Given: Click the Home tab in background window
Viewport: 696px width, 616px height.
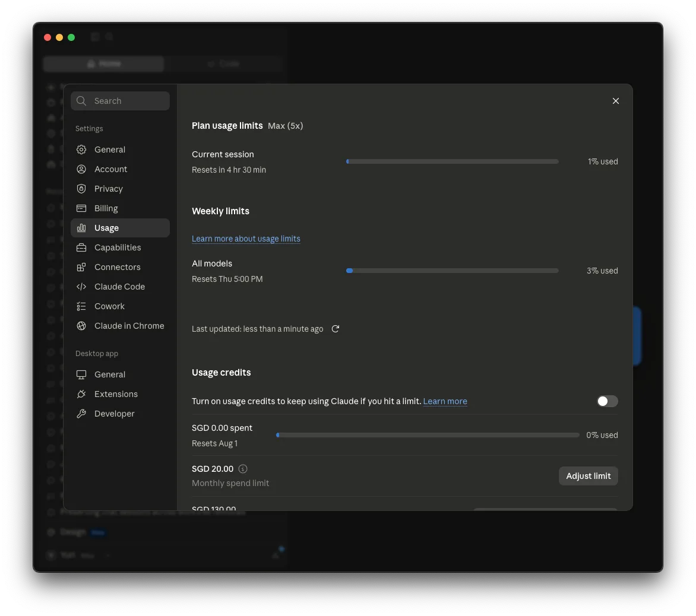Looking at the screenshot, I should [x=104, y=63].
